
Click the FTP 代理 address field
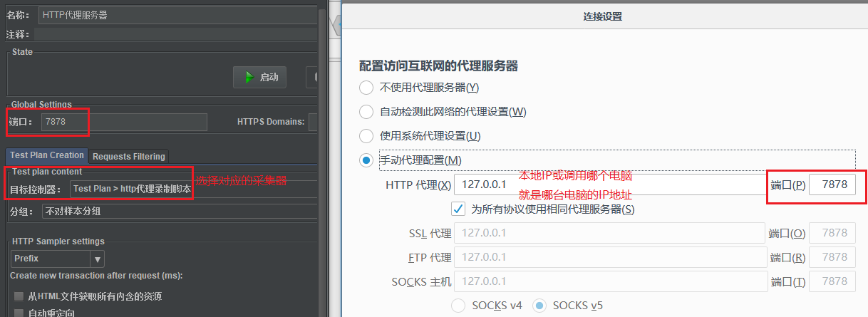click(609, 257)
